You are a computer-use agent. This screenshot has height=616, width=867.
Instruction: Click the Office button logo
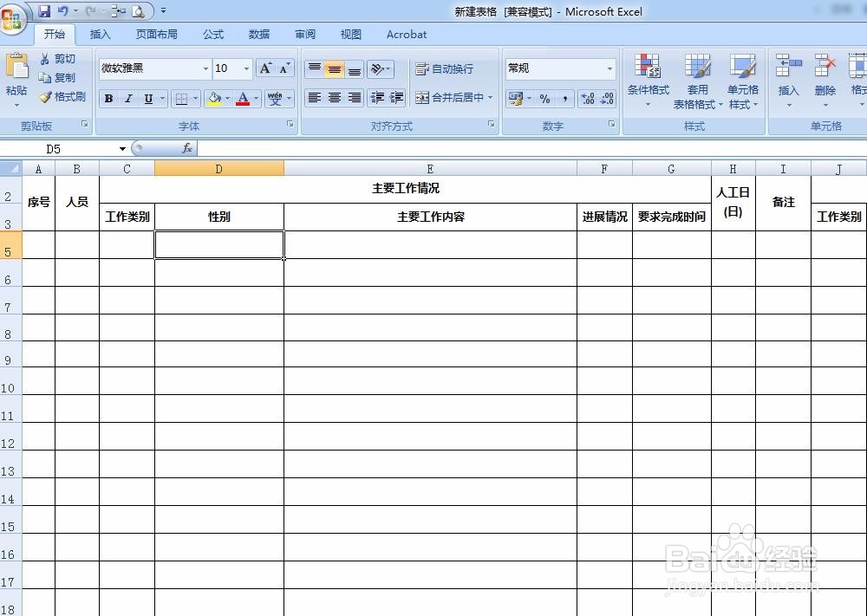pos(12,20)
